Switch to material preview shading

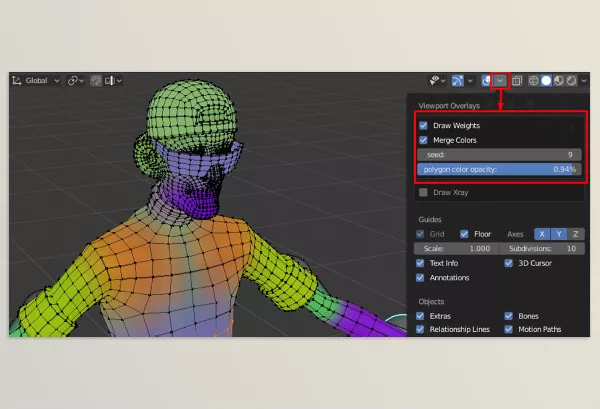(559, 81)
